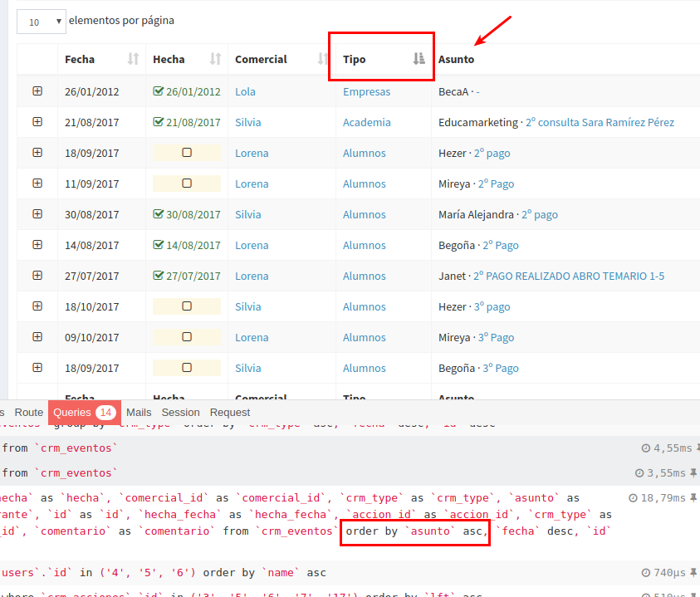Click the Asunto column header
Image resolution: width=700 pixels, height=597 pixels.
pyautogui.click(x=456, y=59)
